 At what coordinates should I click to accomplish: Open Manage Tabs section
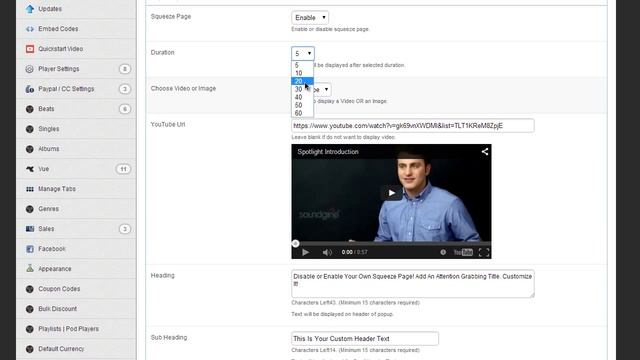[57, 189]
